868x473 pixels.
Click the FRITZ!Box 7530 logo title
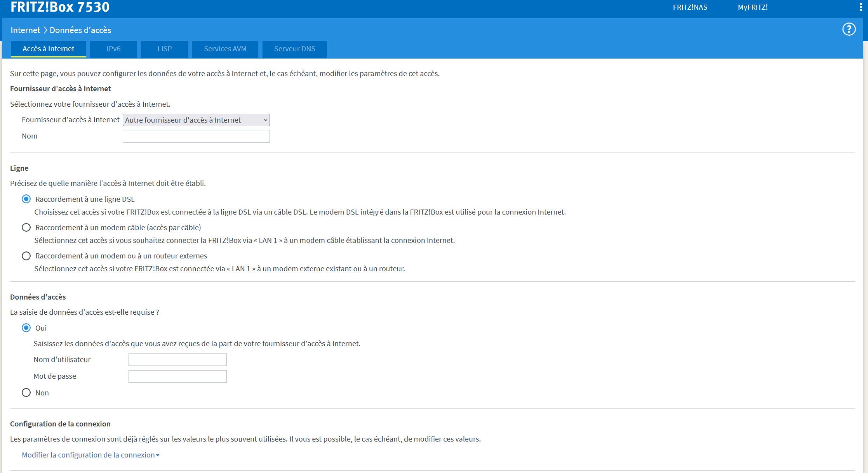[x=60, y=7]
